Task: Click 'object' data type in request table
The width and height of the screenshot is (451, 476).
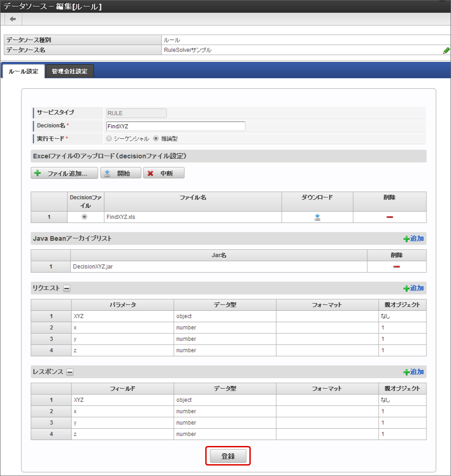Action: coord(184,316)
